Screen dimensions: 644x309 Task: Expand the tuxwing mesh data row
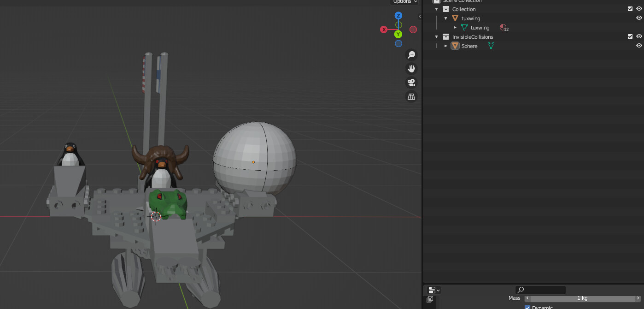point(455,28)
